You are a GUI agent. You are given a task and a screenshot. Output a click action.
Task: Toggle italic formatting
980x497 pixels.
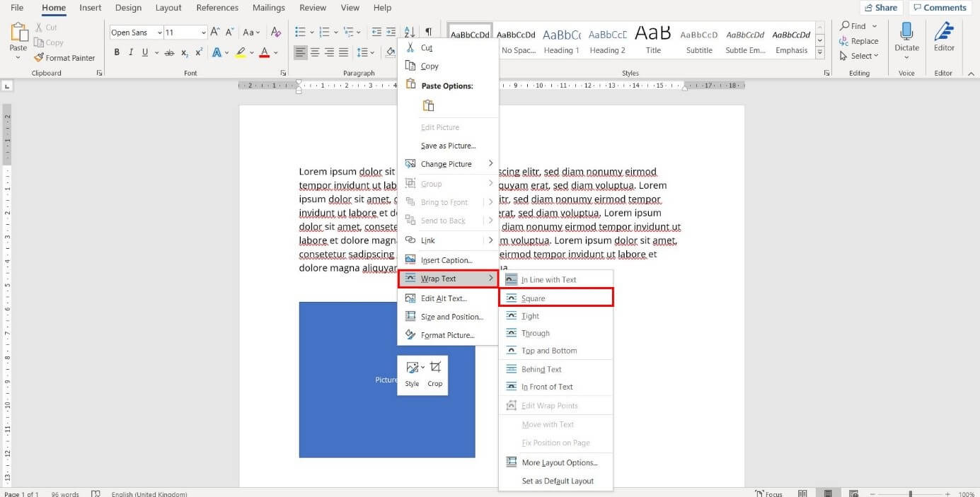(131, 52)
